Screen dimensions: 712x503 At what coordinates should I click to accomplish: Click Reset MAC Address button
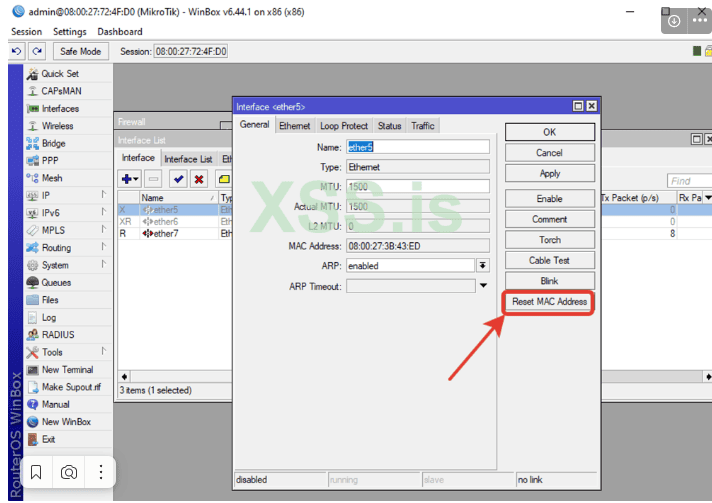coord(549,301)
